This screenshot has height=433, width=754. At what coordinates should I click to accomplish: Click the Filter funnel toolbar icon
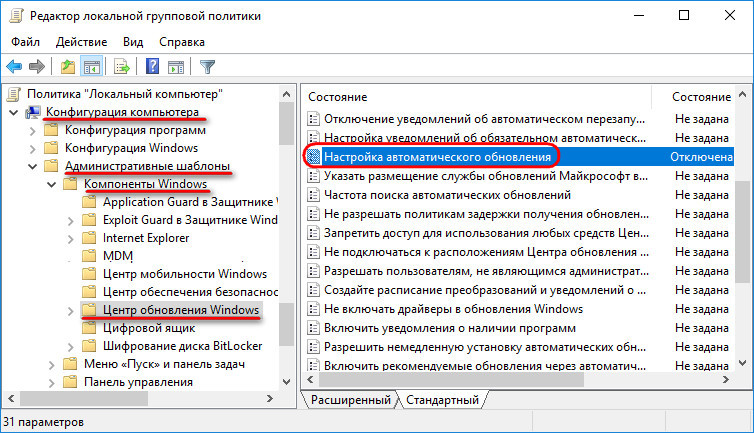207,66
